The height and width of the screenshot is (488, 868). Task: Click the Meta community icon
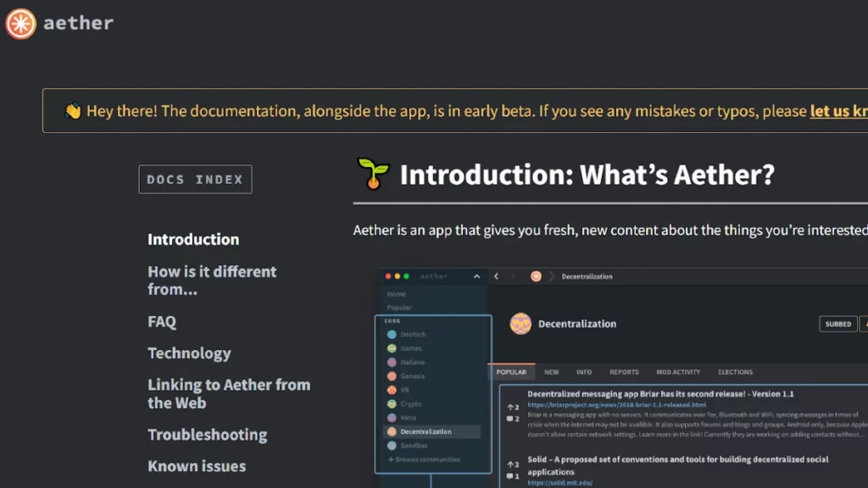click(392, 418)
